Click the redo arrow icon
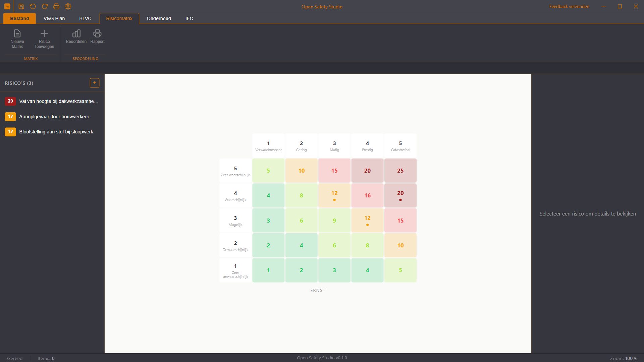This screenshot has height=362, width=644. [x=45, y=6]
